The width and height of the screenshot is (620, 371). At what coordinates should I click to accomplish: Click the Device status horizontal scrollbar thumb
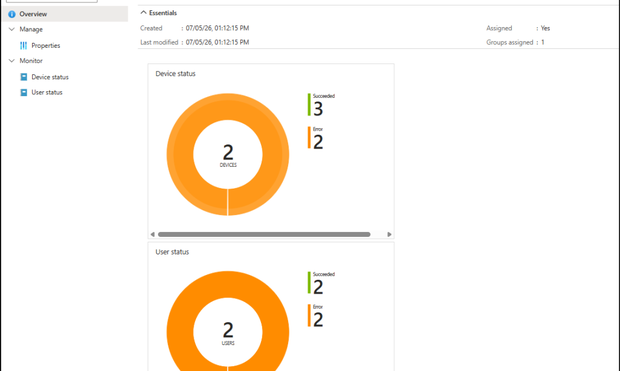(264, 235)
